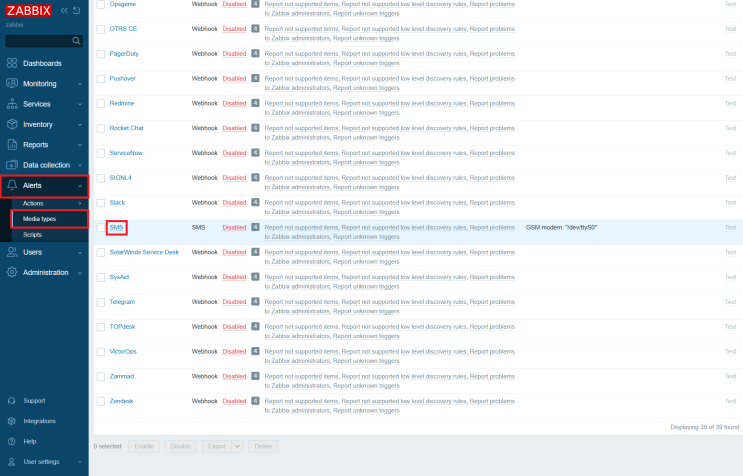Click action count badge in OTRS CE row
This screenshot has width=743, height=476.
[x=255, y=28]
